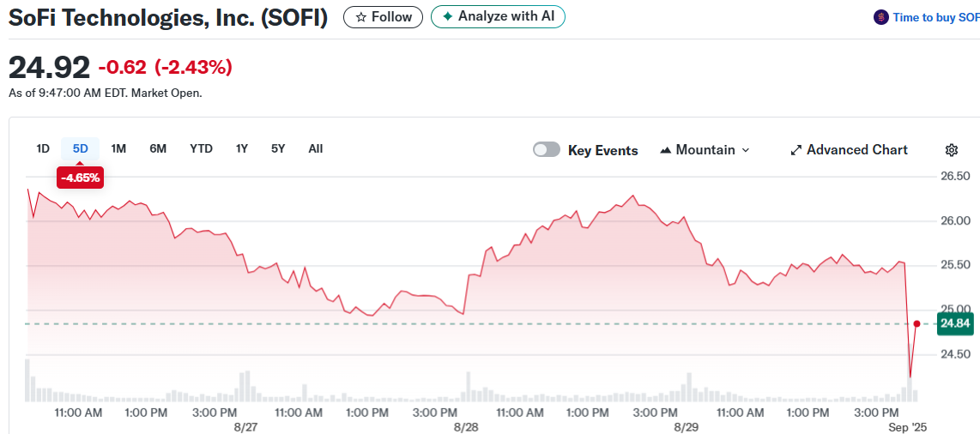This screenshot has width=980, height=434.
Task: Choose the YTD range
Action: tap(202, 148)
